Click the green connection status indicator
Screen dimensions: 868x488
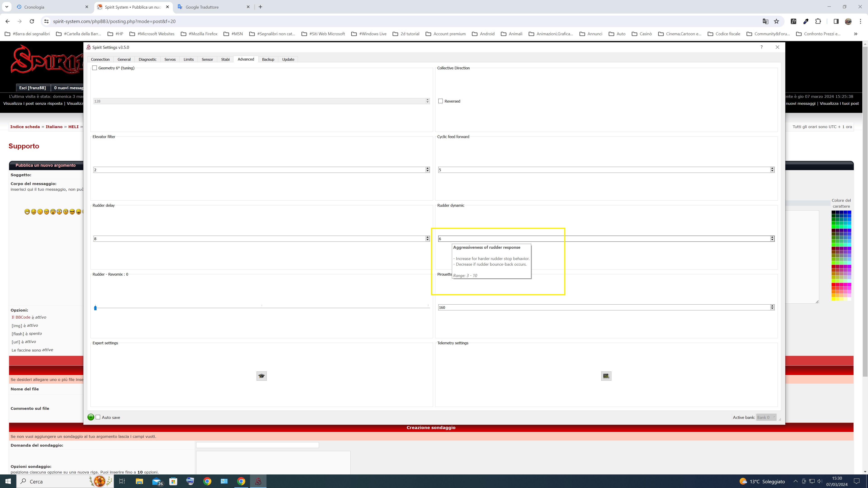(91, 417)
